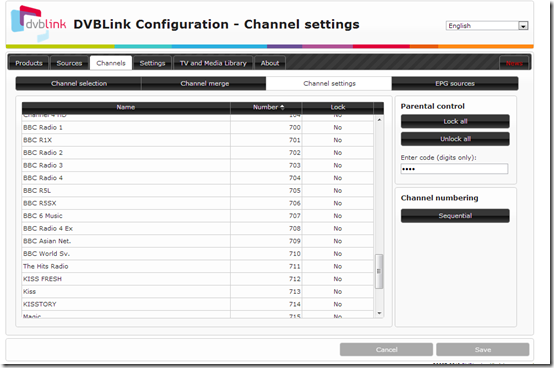Click the Lock all button
This screenshot has height=368, width=554.
(x=455, y=121)
